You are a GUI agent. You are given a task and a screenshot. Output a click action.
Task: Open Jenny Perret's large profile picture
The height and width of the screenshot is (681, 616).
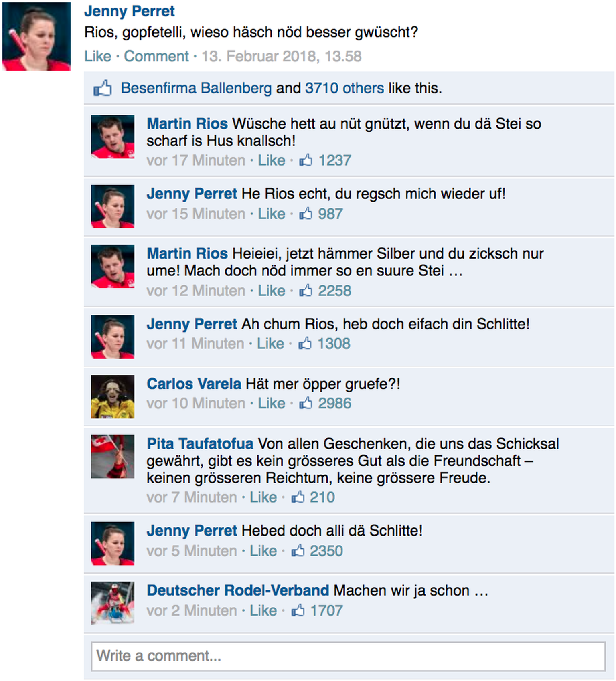36,36
